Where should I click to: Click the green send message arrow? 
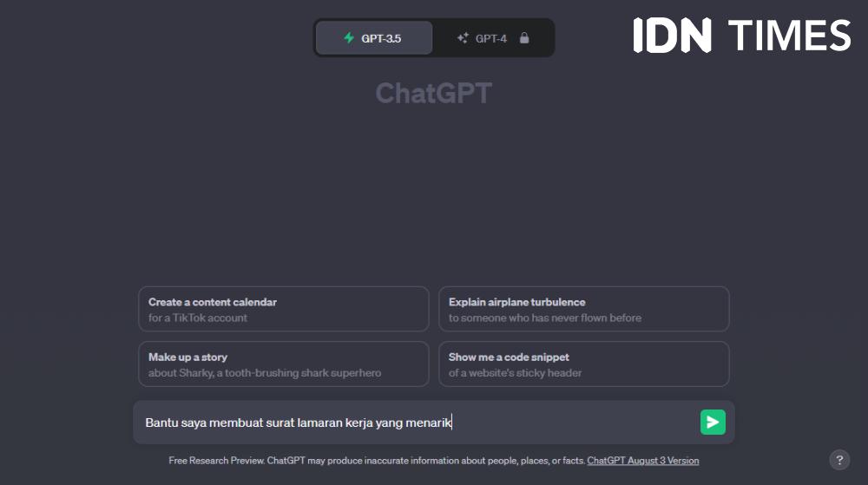pos(713,423)
